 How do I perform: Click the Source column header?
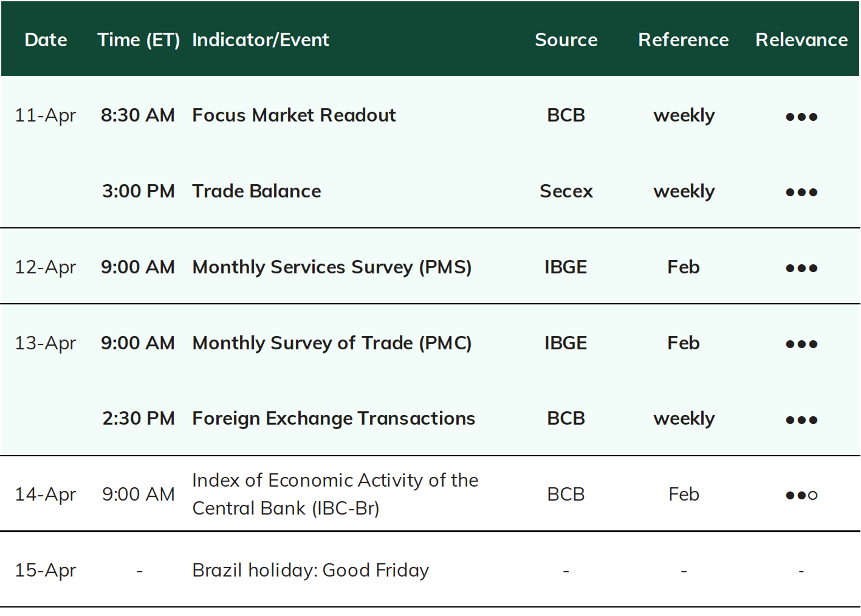tap(566, 39)
